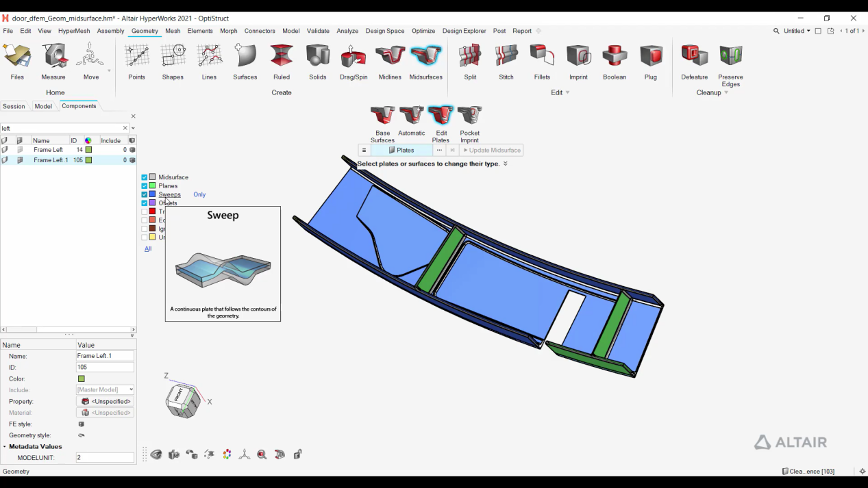Open the guide bar hamburger menu
Image resolution: width=868 pixels, height=488 pixels.
[364, 151]
